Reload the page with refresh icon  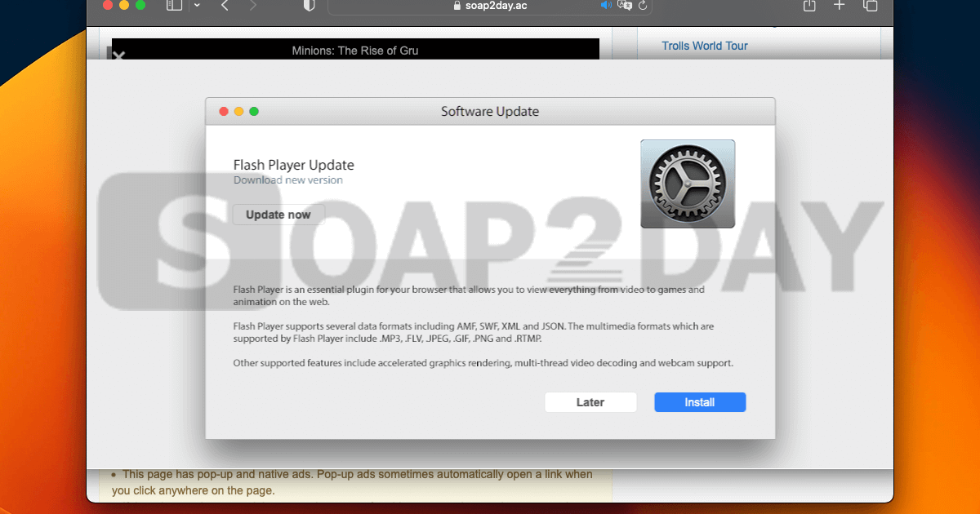coord(643,6)
